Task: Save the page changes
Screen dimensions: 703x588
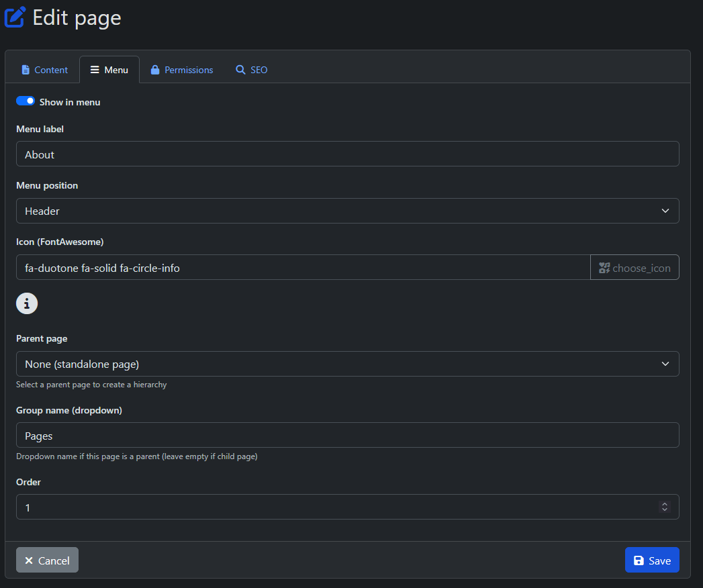Action: [651, 560]
